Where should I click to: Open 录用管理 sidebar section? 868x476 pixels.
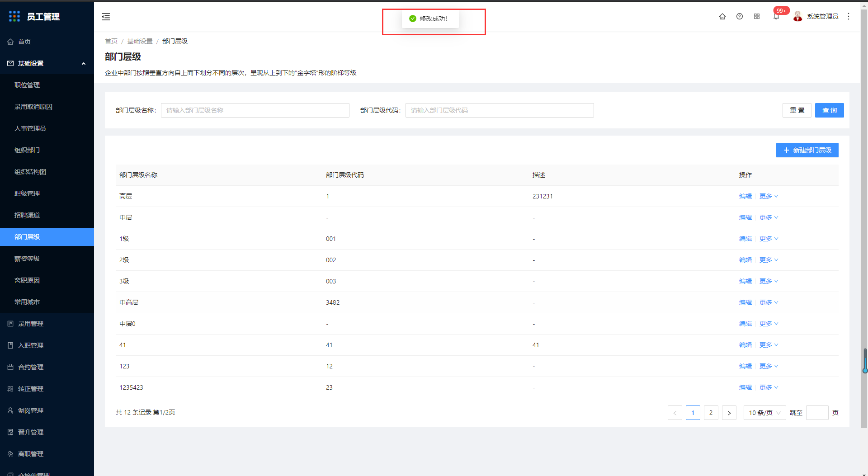tap(47, 324)
